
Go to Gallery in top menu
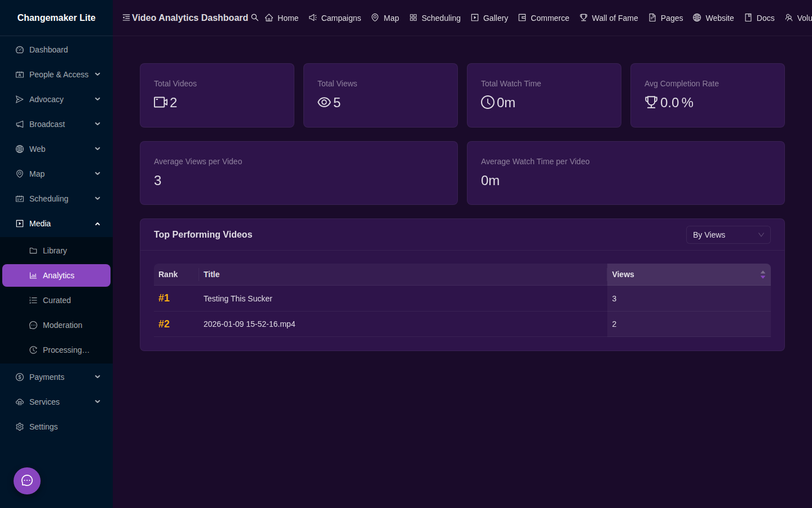(489, 18)
